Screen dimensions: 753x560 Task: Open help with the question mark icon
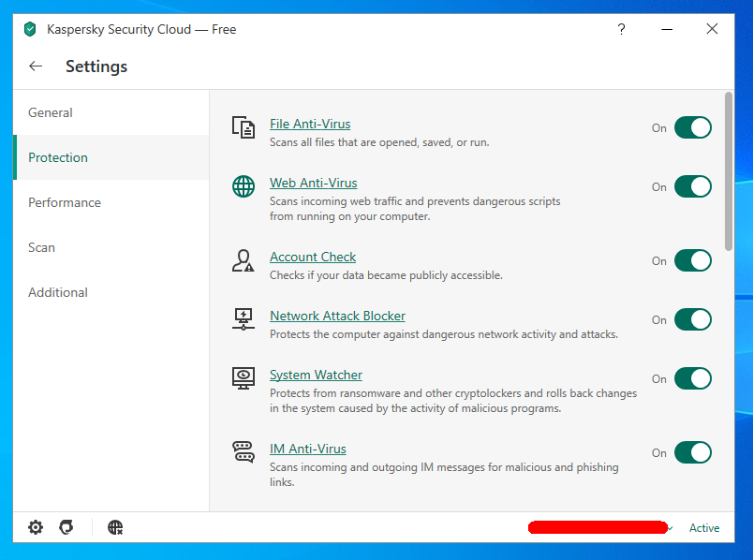[622, 29]
